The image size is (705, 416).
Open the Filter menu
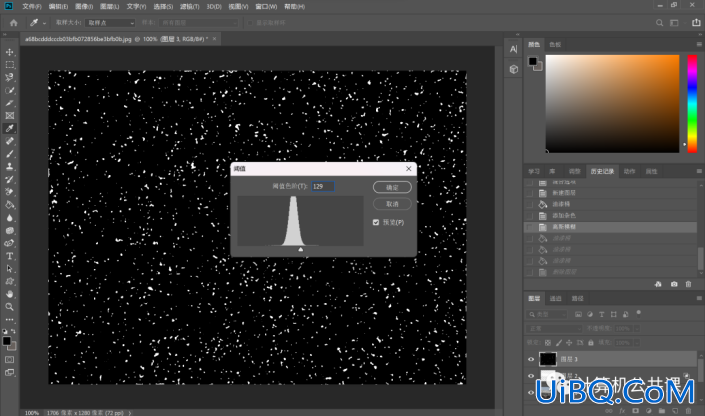pyautogui.click(x=190, y=7)
